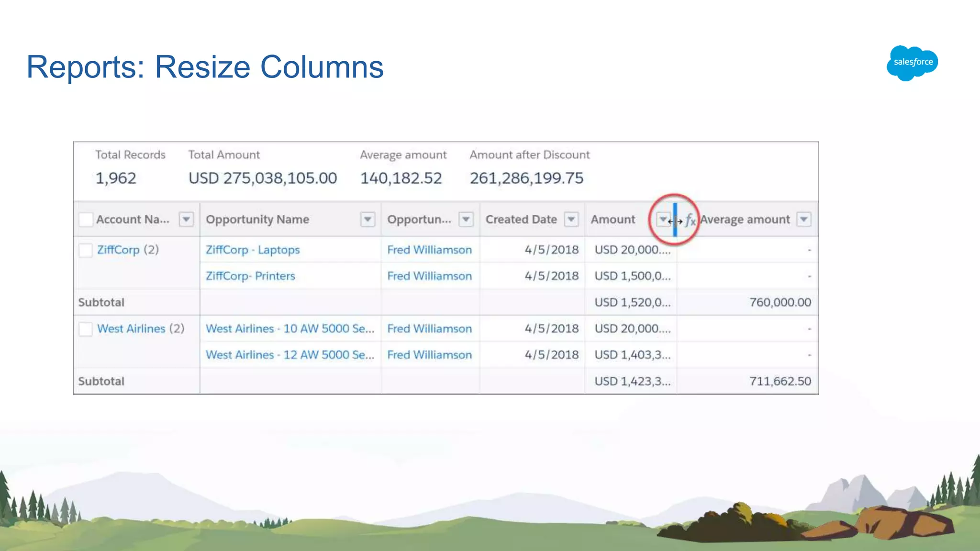The width and height of the screenshot is (980, 551).
Task: Open West Airlines - 12 AW 5000 opportunity
Action: coord(290,355)
